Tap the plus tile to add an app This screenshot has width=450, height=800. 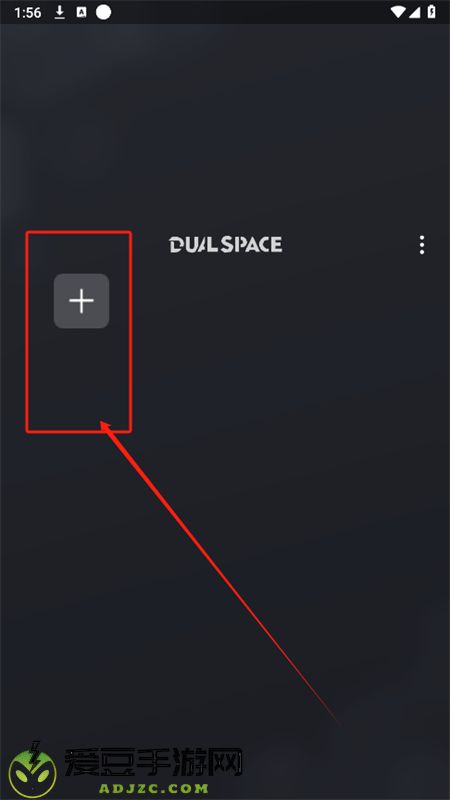coord(82,301)
